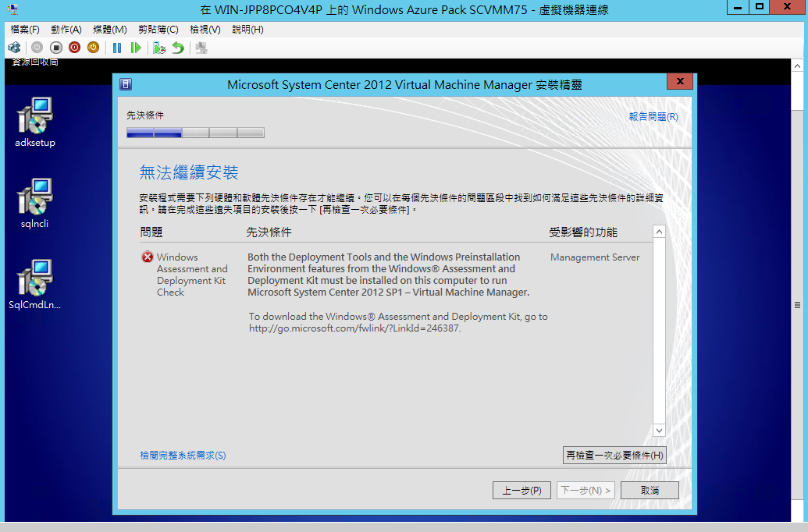The width and height of the screenshot is (808, 532).
Task: Select the SqlCmdLn... desktop icon
Action: click(35, 284)
